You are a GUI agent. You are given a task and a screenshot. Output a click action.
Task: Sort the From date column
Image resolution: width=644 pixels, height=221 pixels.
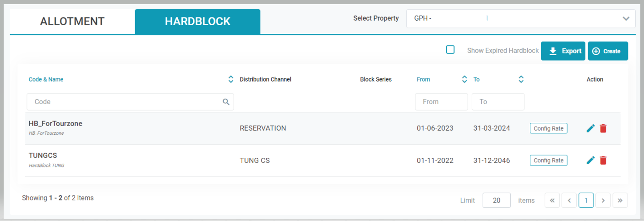(x=464, y=79)
